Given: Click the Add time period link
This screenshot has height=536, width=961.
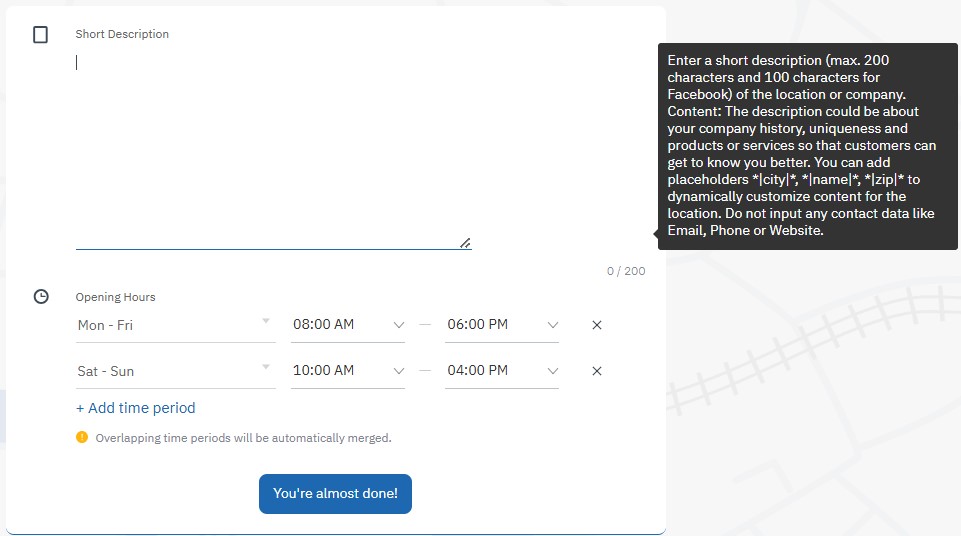Looking at the screenshot, I should (136, 408).
